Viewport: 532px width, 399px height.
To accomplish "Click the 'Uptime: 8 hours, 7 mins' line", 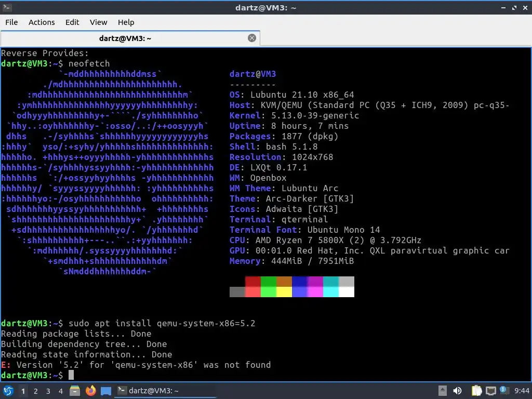I will [x=289, y=126].
